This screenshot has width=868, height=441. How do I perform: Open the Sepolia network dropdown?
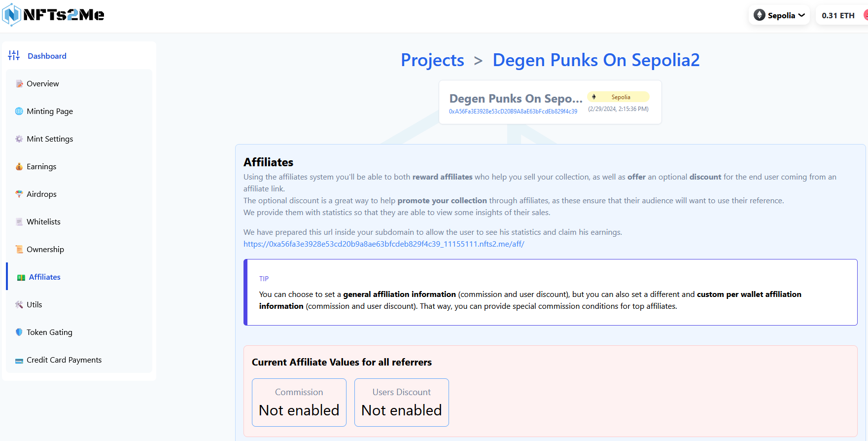point(779,15)
